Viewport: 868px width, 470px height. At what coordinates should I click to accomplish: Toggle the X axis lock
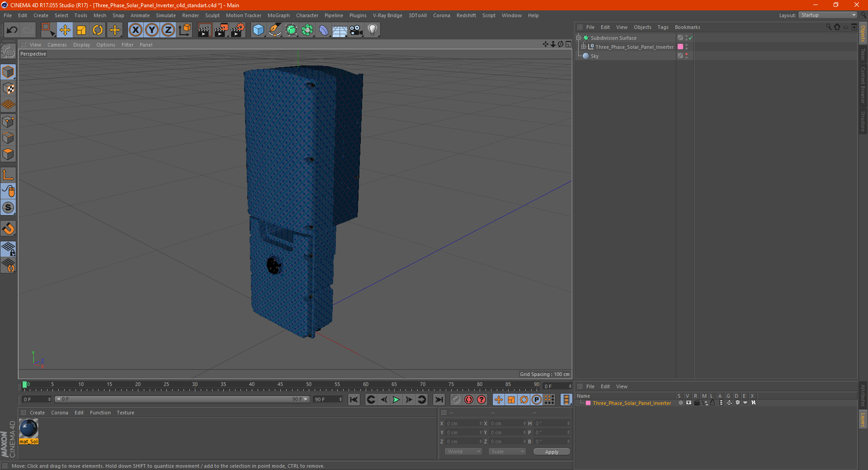coord(135,30)
